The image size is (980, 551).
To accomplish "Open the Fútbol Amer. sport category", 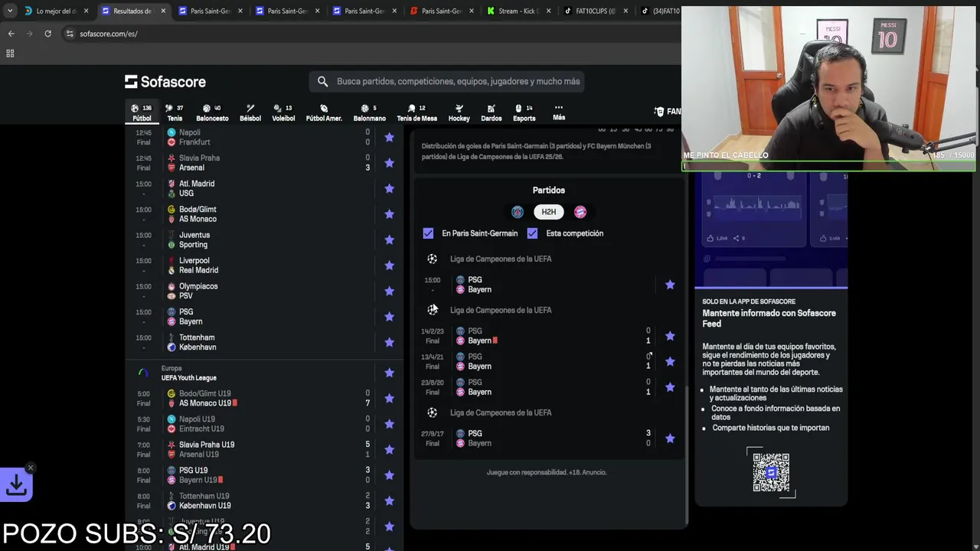I will pos(324,112).
